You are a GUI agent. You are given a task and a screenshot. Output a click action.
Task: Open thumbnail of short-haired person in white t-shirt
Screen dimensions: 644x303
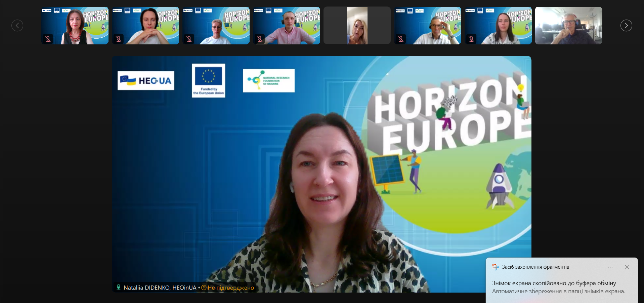[x=216, y=26]
